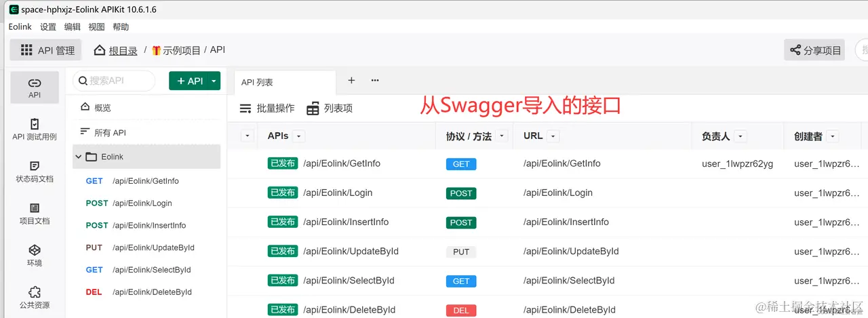Open the URL column filter dropdown
Viewport: 868px width, 318px height.
tap(553, 136)
